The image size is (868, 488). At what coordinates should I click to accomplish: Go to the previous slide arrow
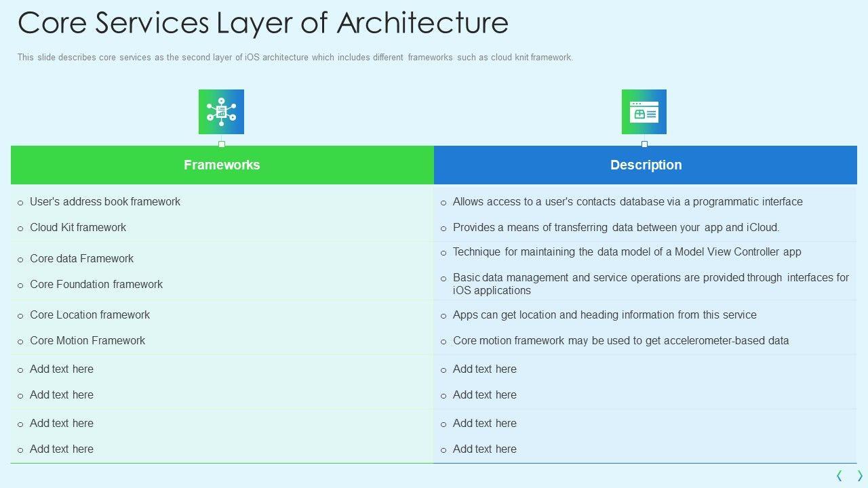[x=840, y=476]
